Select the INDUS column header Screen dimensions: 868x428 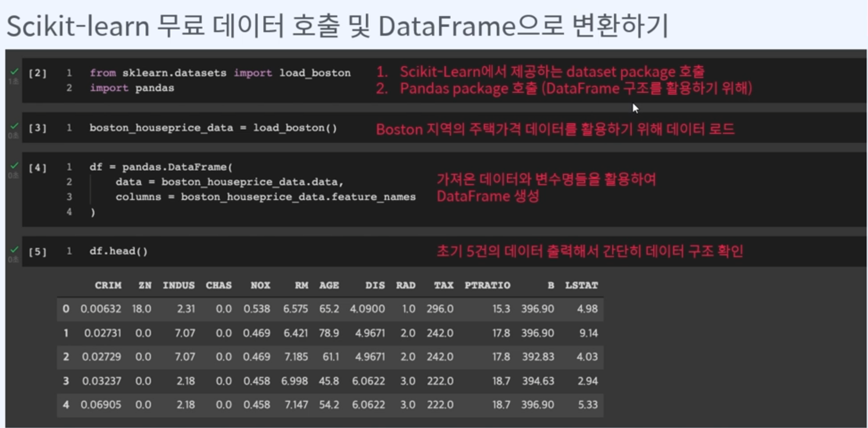pos(179,286)
